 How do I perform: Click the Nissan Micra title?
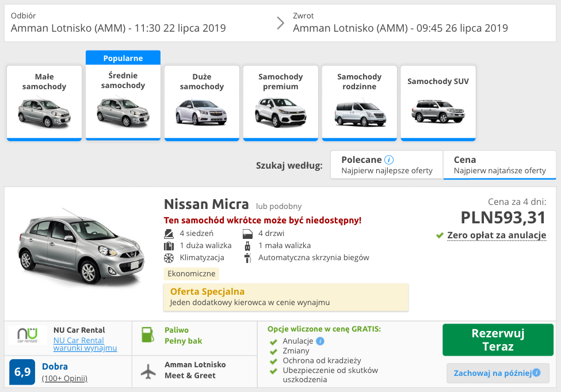coord(207,204)
